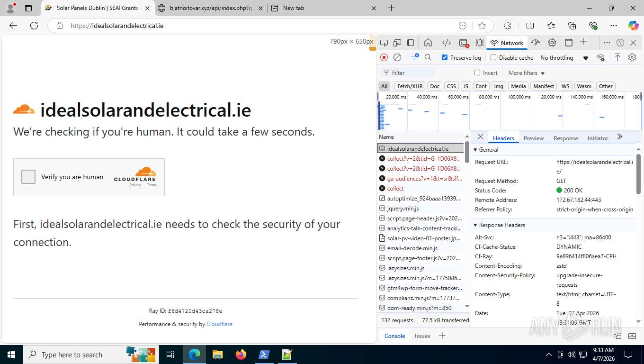Open Edge browser Extensions icon
Screen dimensions: 644x364
pyautogui.click(x=507, y=26)
